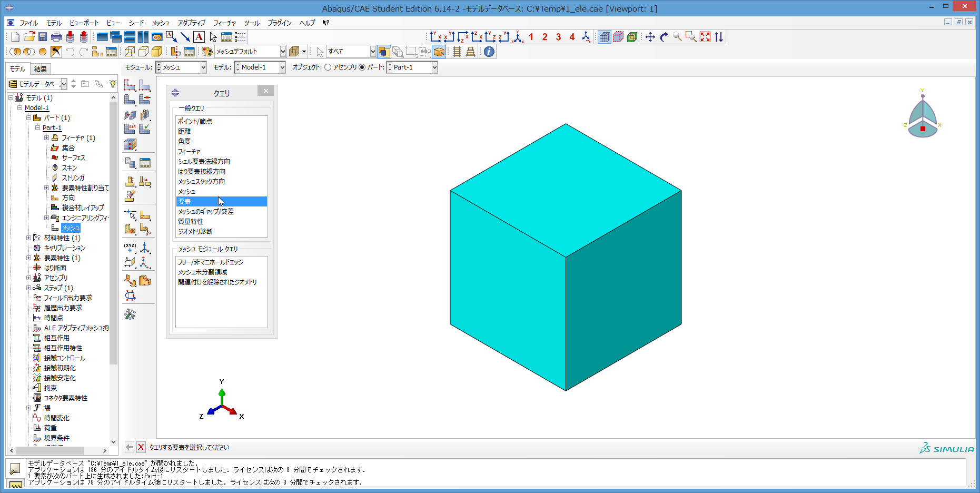The height and width of the screenshot is (493, 980).
Task: Create a new model database
Action: click(15, 37)
